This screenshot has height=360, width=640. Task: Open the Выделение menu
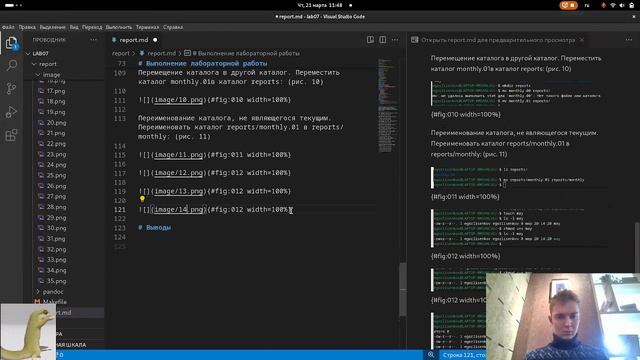[52, 27]
